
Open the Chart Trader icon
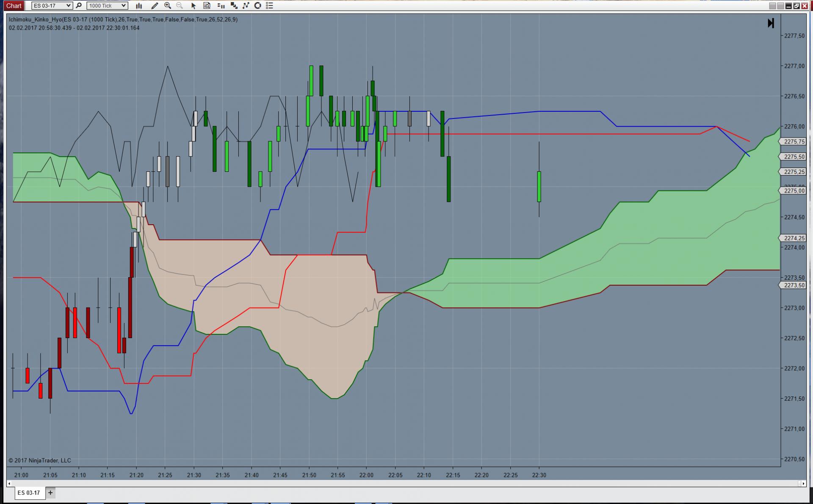pyautogui.click(x=221, y=6)
